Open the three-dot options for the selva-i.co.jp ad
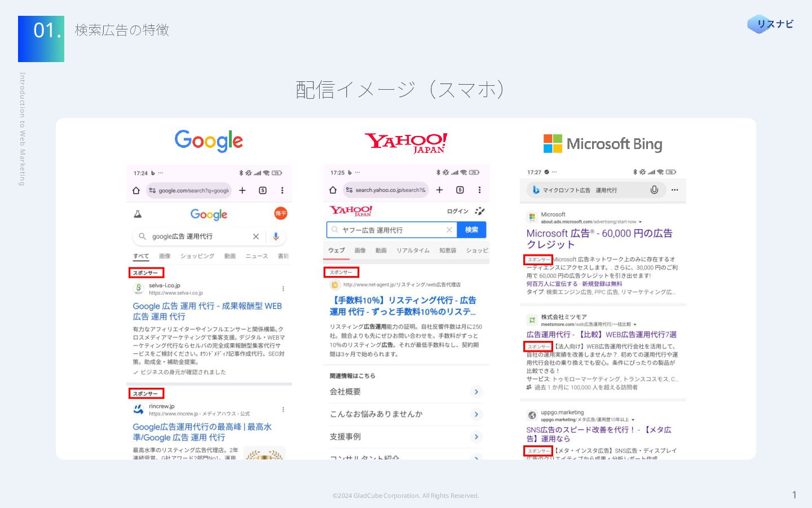Viewport: 812px width, 508px height. [x=283, y=288]
